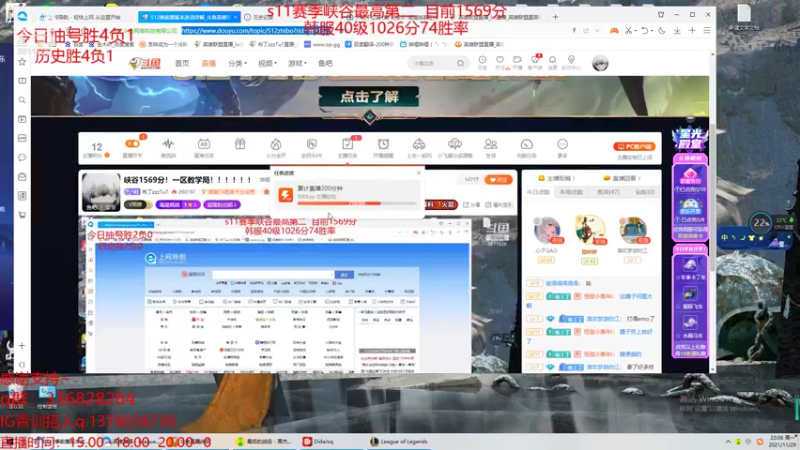Screen dimensions: 800x450
Task: Open the UFO icon in streamer toolbar
Action: pyautogui.click(x=455, y=144)
